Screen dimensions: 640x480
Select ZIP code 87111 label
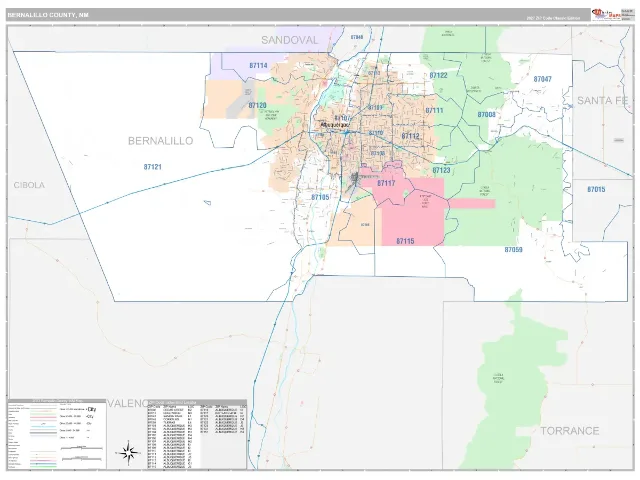point(434,111)
